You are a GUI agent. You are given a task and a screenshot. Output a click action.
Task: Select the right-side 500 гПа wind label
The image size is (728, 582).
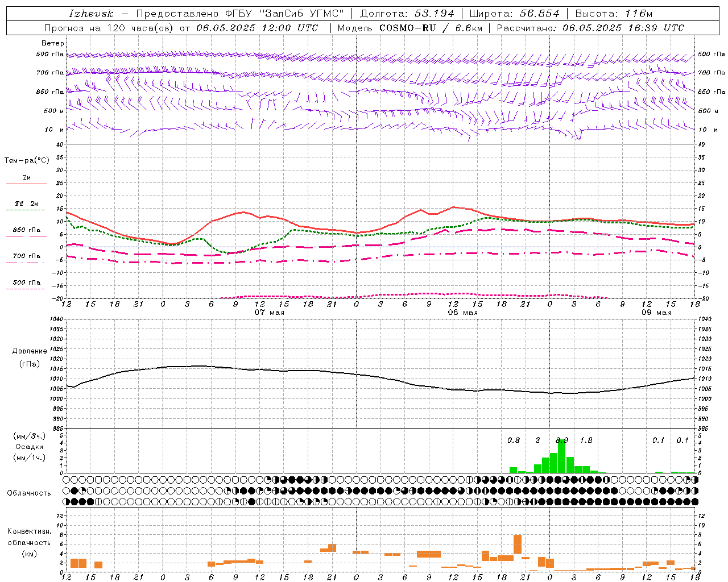712,54
